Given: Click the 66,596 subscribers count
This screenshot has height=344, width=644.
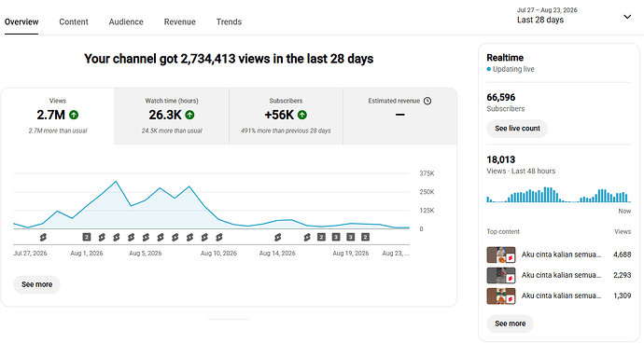Looking at the screenshot, I should pyautogui.click(x=500, y=97).
